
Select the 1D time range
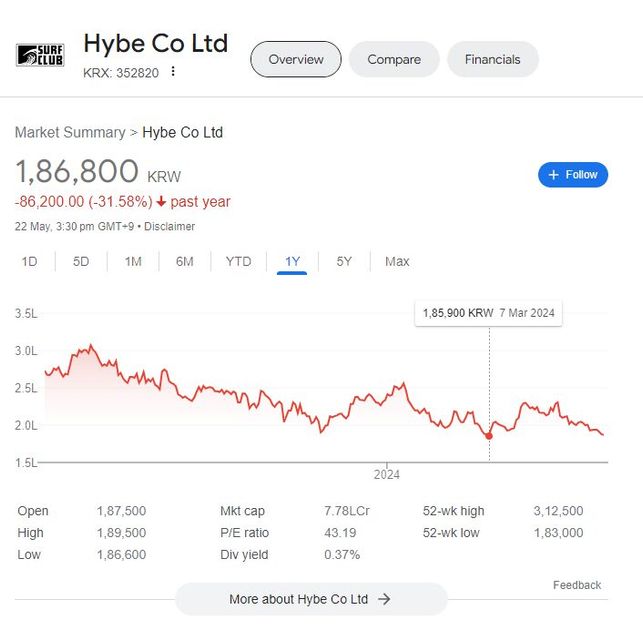(29, 262)
